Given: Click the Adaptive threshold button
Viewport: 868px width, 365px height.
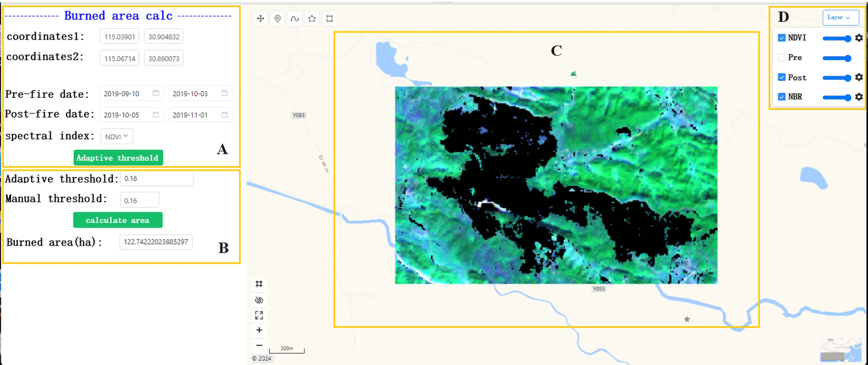Looking at the screenshot, I should [x=118, y=158].
